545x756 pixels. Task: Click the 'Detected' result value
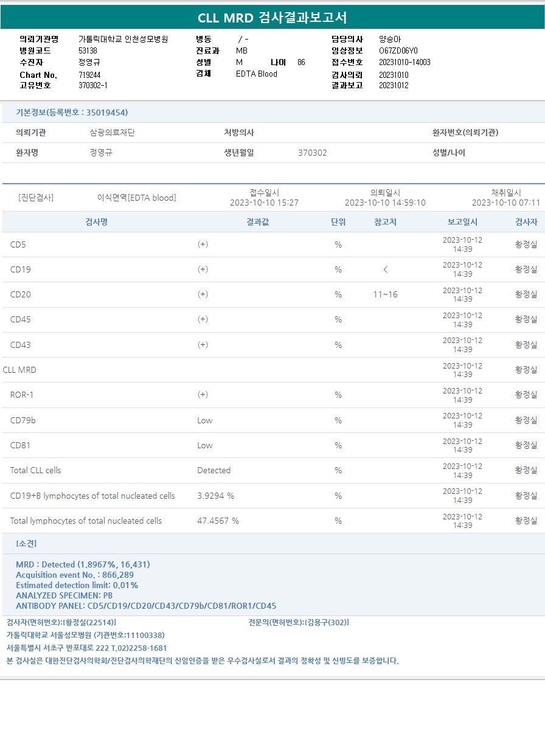(214, 470)
